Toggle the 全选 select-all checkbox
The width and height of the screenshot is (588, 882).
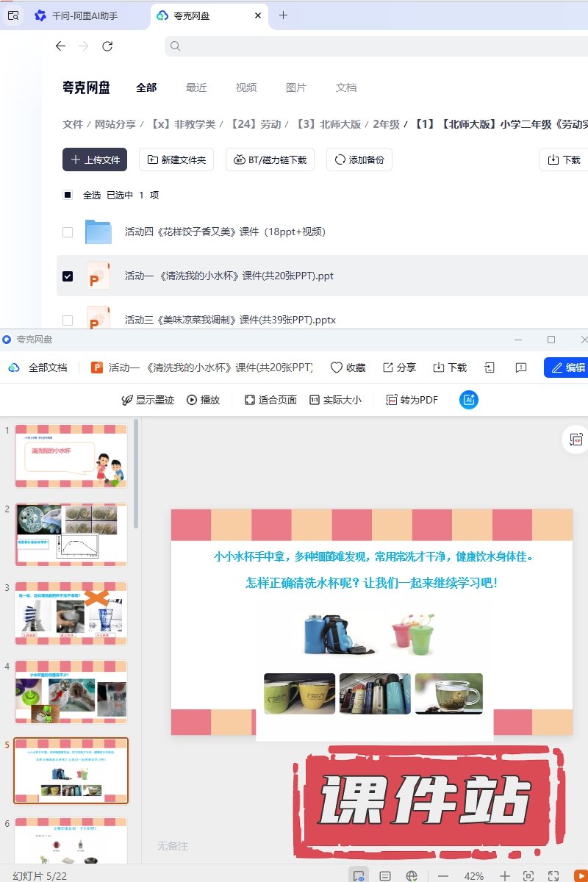pyautogui.click(x=68, y=195)
